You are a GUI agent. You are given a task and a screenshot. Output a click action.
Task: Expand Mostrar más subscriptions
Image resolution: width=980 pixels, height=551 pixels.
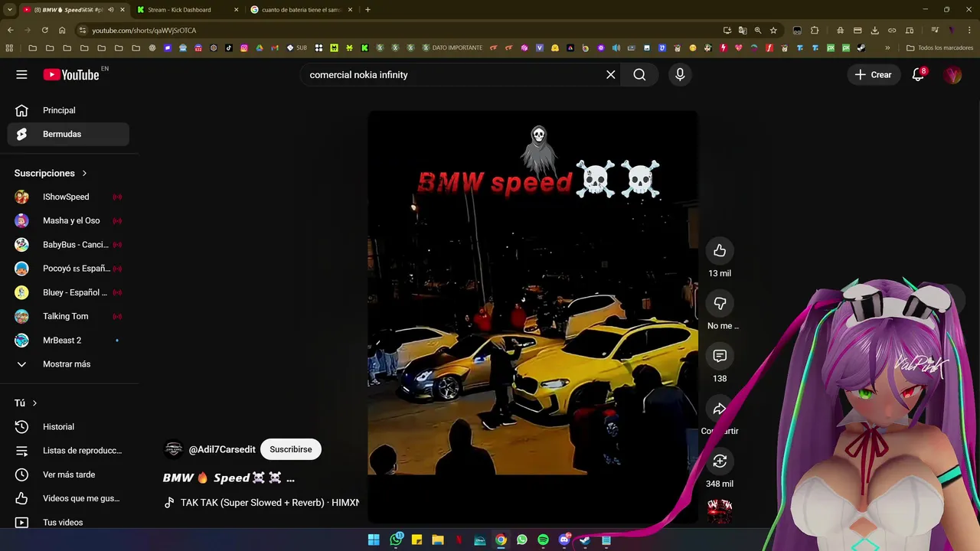tap(68, 364)
